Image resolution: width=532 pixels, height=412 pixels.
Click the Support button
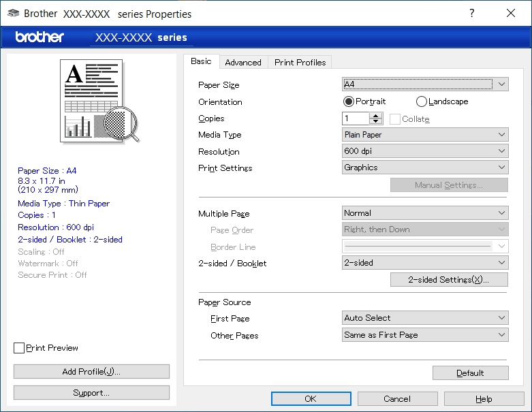(91, 393)
